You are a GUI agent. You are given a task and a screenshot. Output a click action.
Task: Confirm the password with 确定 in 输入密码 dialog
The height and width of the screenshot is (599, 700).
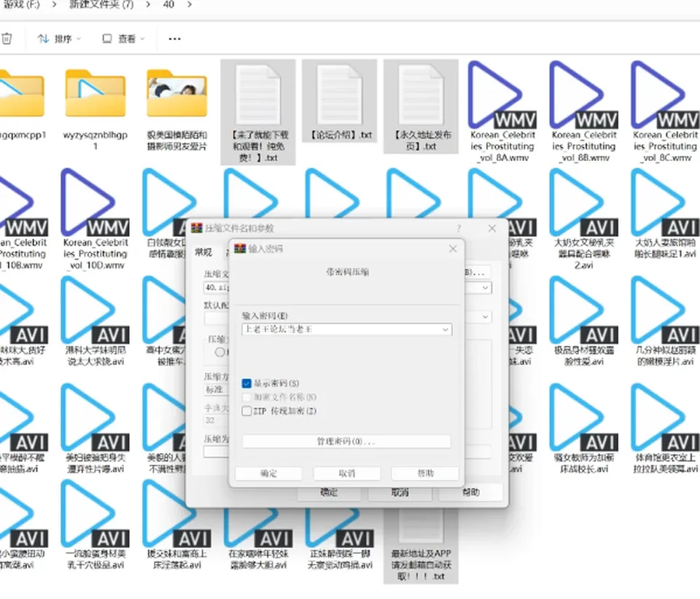tap(268, 473)
